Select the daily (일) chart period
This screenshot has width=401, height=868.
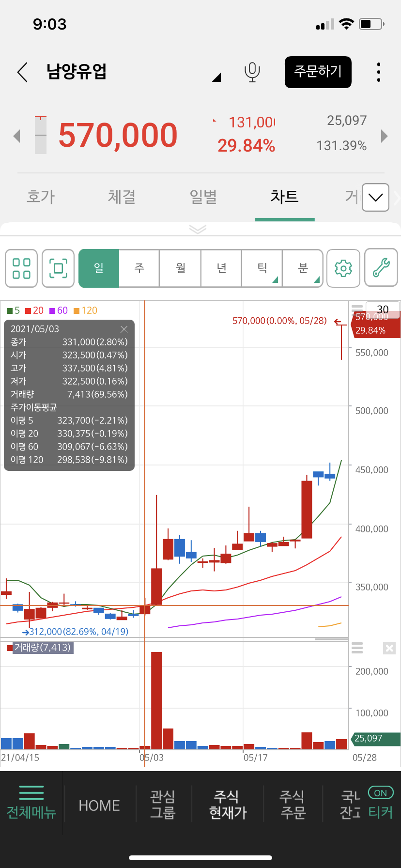tap(99, 268)
